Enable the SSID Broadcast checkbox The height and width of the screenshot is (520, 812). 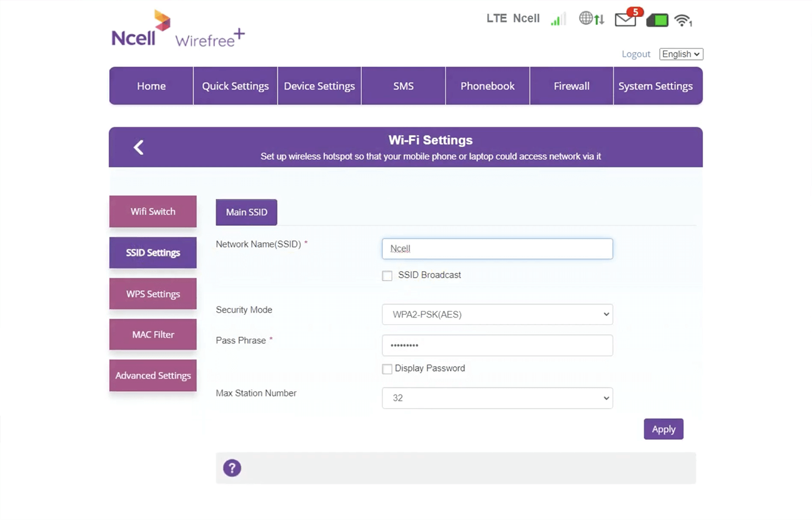click(x=387, y=276)
